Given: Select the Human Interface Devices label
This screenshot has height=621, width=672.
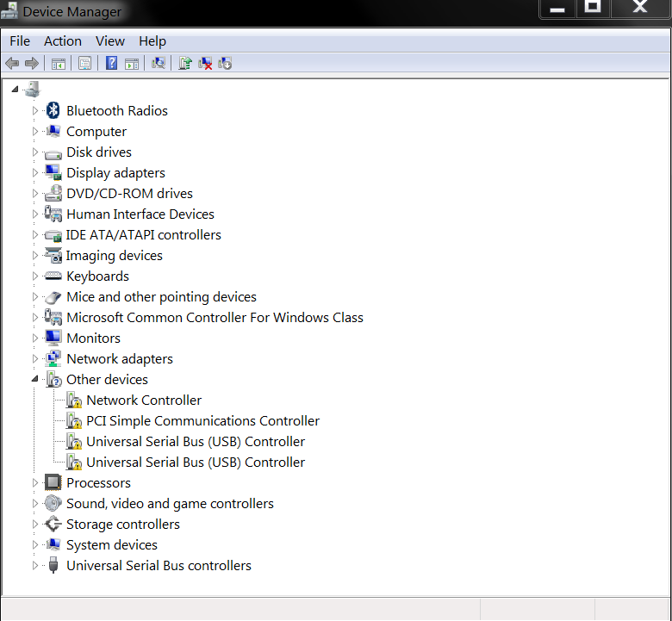Looking at the screenshot, I should [x=140, y=214].
